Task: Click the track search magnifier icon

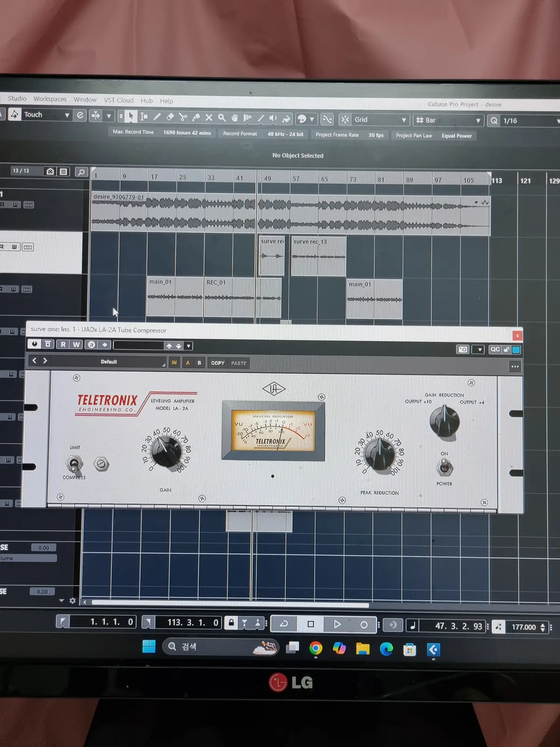Action: click(x=81, y=172)
